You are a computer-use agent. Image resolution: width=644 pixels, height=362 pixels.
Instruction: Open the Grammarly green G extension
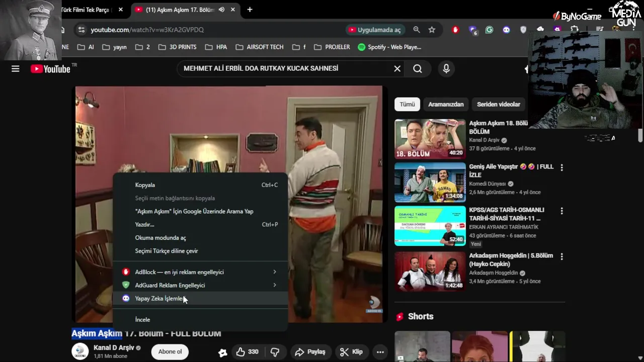(x=489, y=30)
